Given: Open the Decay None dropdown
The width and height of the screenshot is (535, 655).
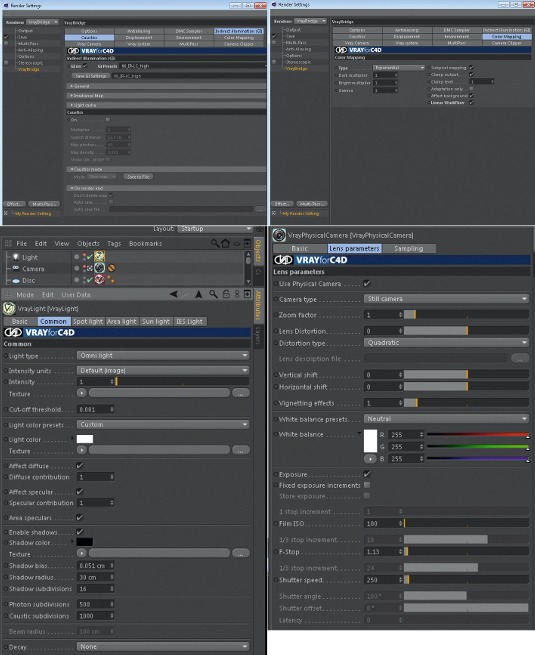Looking at the screenshot, I should (x=163, y=646).
